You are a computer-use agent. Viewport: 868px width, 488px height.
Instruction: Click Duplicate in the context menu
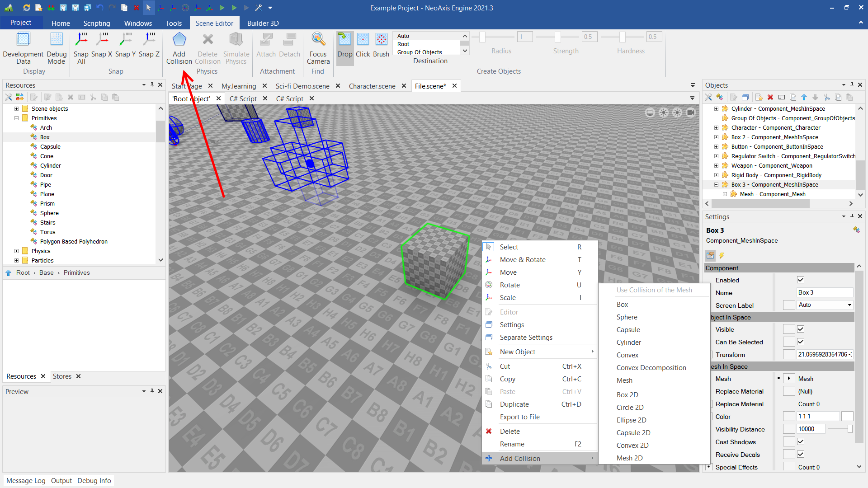point(514,404)
